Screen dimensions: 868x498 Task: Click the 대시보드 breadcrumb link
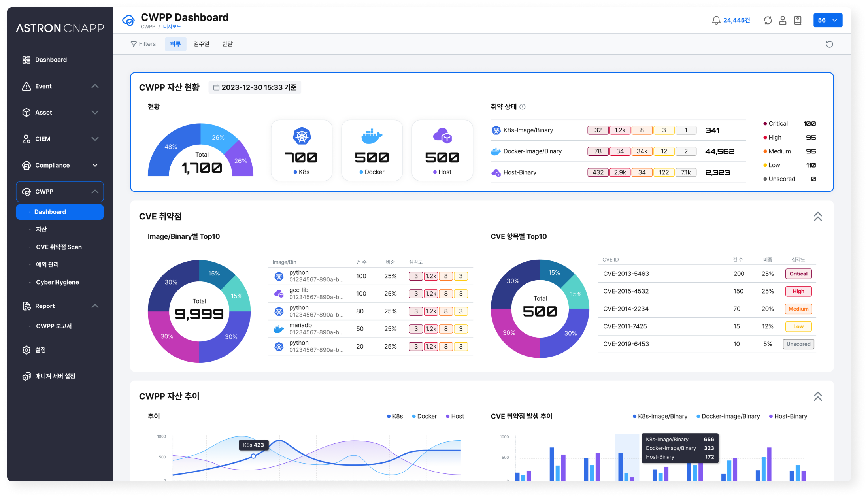(x=172, y=27)
